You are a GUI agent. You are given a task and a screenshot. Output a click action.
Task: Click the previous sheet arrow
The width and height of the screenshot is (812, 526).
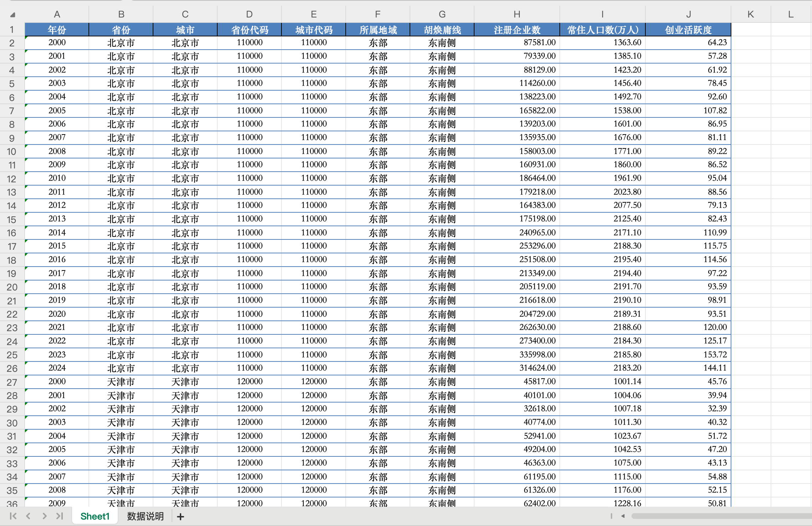pyautogui.click(x=29, y=516)
